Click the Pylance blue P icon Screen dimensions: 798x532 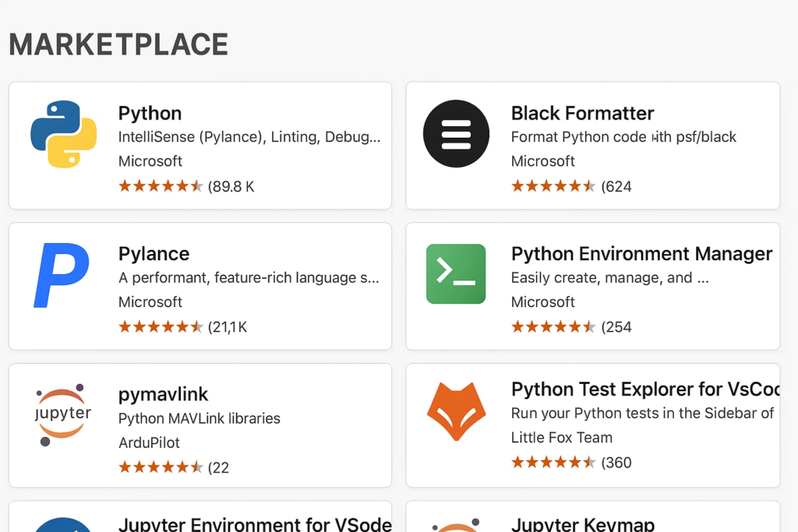(62, 275)
